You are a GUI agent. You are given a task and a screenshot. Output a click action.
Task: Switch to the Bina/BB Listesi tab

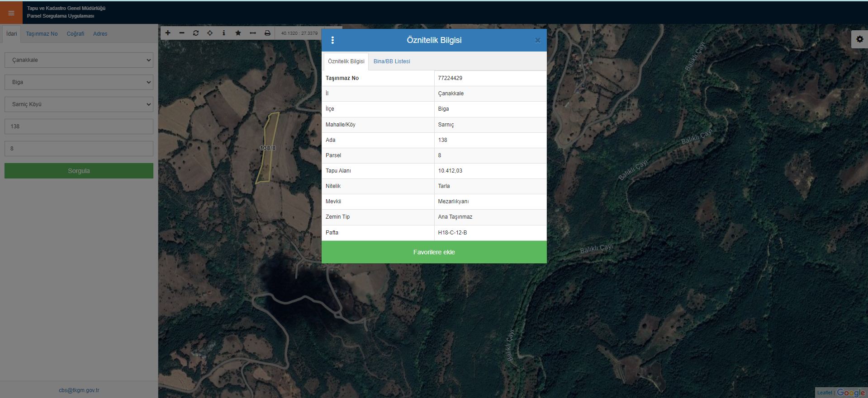click(392, 61)
